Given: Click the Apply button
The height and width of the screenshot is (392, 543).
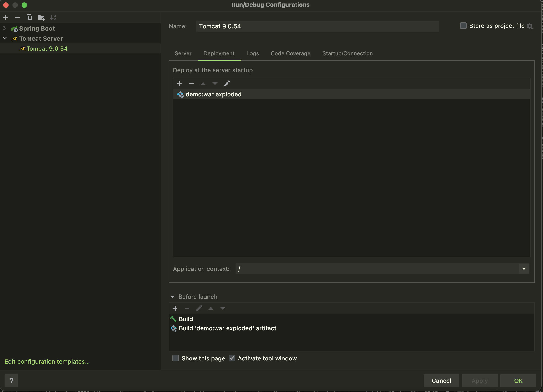Looking at the screenshot, I should point(480,381).
